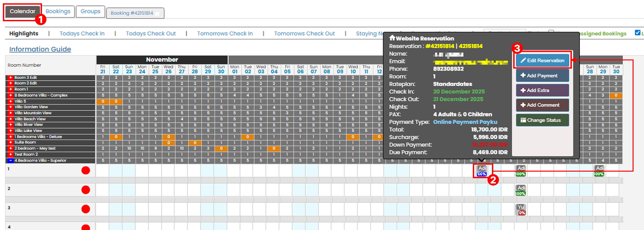644x230 pixels.
Task: Open the Information Guide link
Action: pyautogui.click(x=40, y=49)
